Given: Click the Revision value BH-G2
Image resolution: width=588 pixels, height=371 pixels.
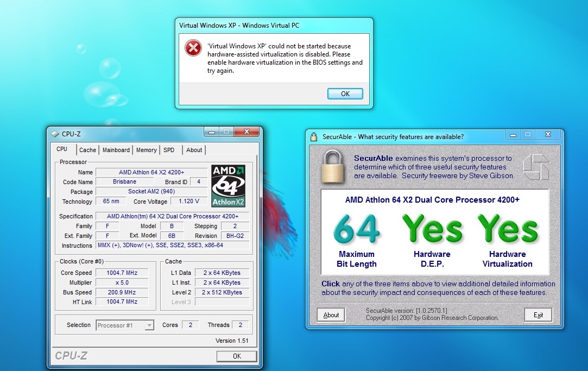Looking at the screenshot, I should pos(235,236).
